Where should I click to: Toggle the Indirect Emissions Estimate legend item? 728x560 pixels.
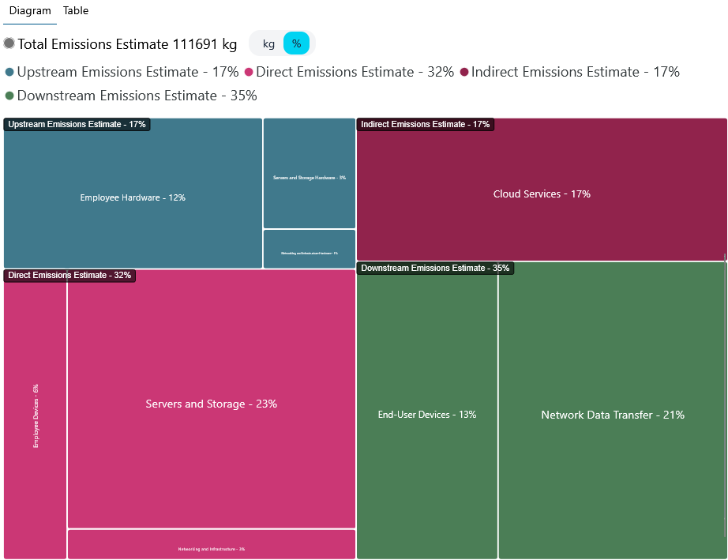tap(569, 72)
